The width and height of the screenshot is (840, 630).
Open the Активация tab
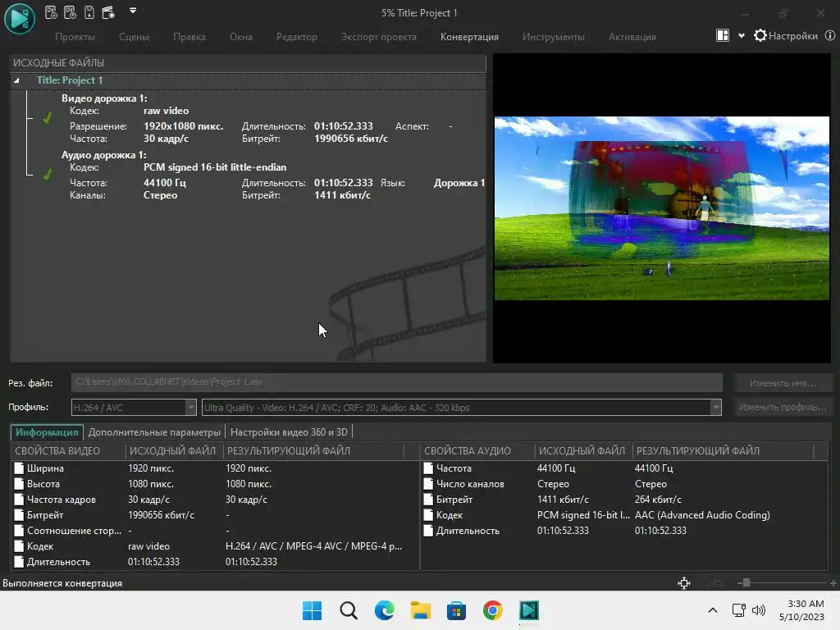pos(632,37)
